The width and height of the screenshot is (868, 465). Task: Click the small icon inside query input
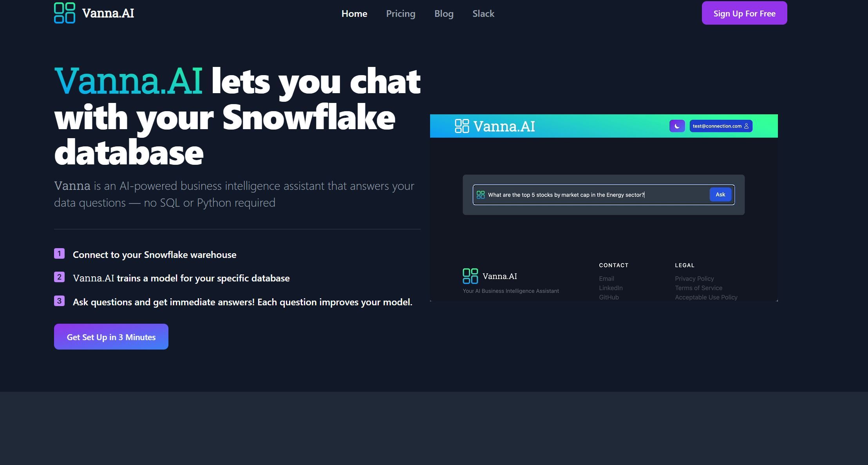[x=481, y=195]
